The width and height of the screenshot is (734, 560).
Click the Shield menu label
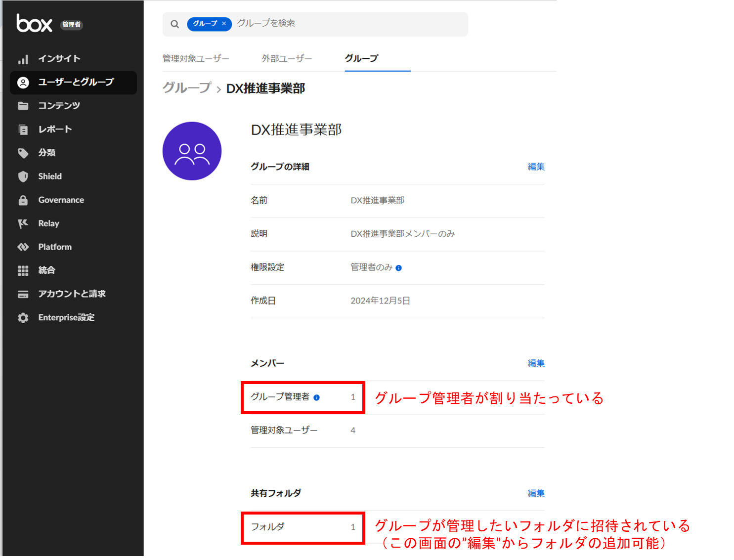click(x=50, y=176)
